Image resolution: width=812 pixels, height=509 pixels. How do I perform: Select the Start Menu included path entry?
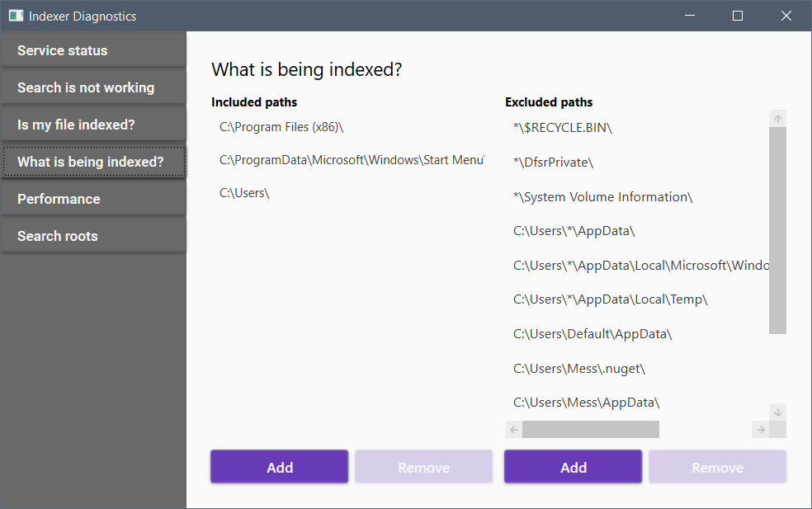[x=351, y=160]
